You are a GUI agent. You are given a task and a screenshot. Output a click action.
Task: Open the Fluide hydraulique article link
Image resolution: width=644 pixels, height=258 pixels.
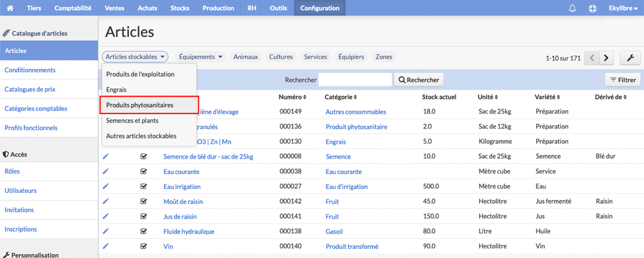click(x=189, y=232)
